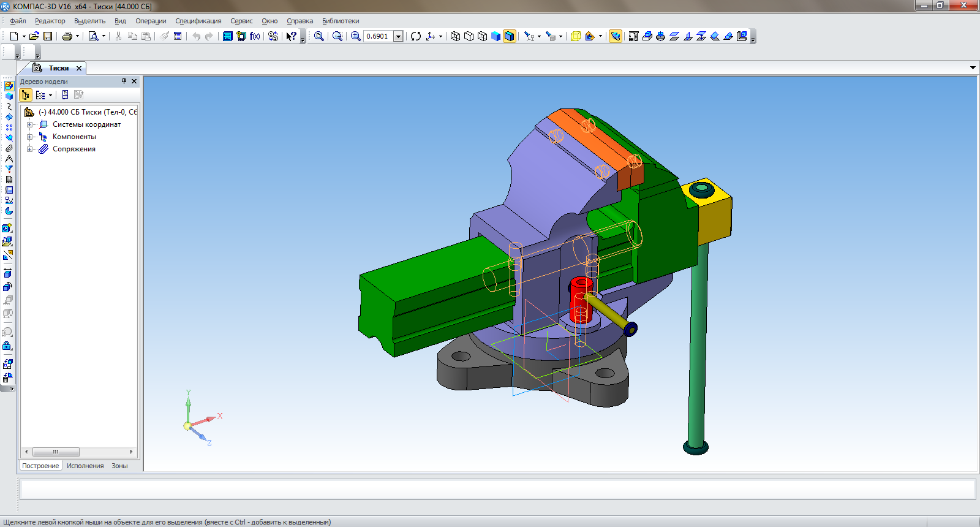The height and width of the screenshot is (527, 980).
Task: Click the red cylinder part on the vise
Action: (580, 299)
